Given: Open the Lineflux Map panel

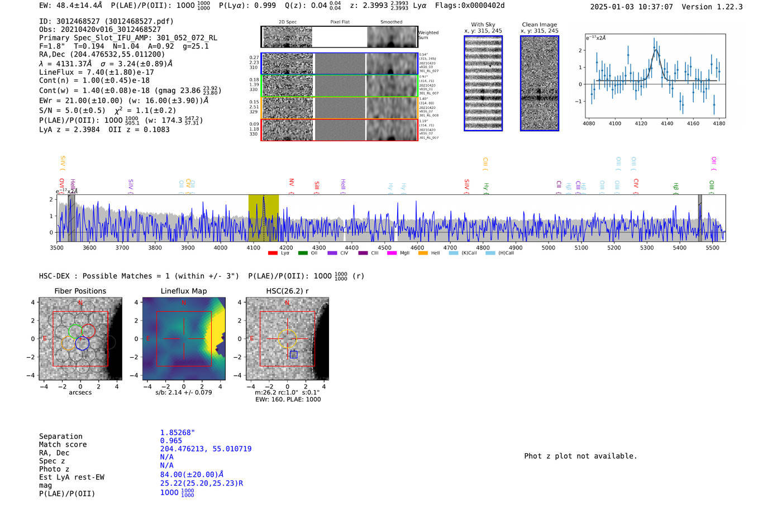Looking at the screenshot, I should (x=184, y=339).
